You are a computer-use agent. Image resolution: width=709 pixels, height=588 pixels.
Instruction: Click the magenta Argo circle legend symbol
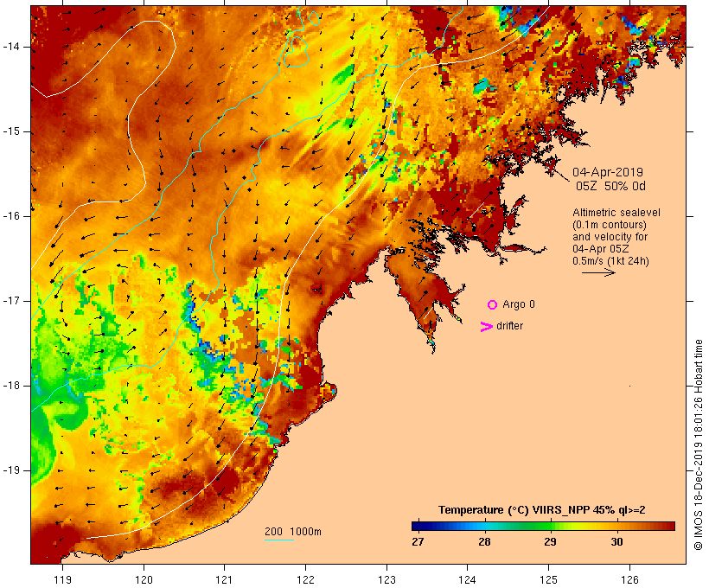[x=493, y=305]
